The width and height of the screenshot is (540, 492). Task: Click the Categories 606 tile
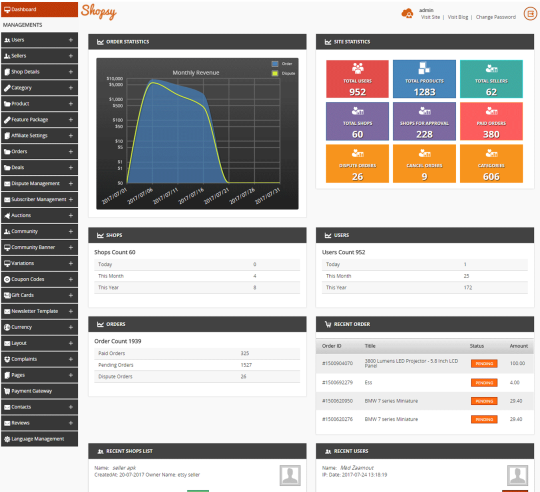(491, 164)
